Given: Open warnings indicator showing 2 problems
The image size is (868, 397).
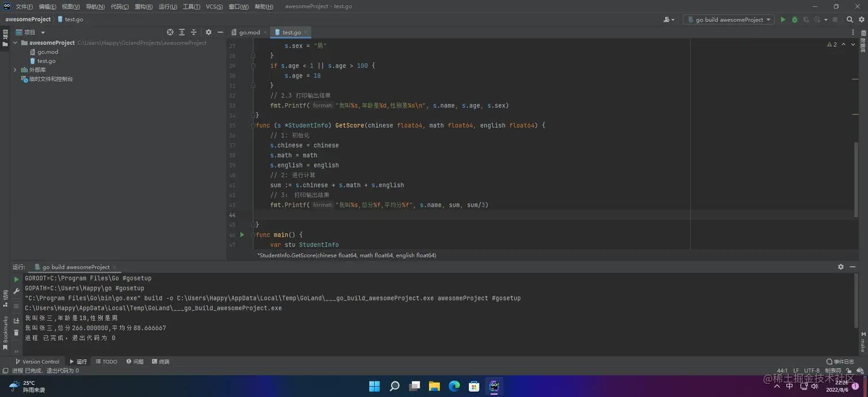Looking at the screenshot, I should [832, 44].
